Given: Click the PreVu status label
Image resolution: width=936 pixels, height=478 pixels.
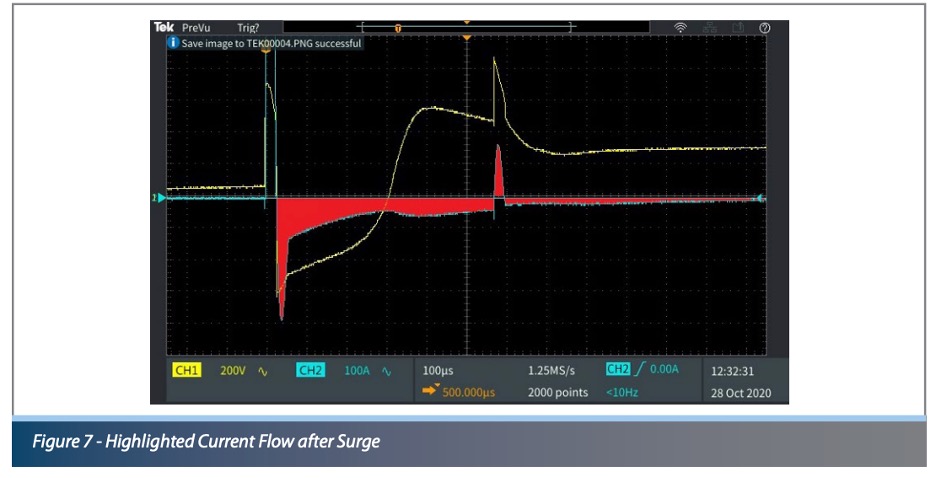Looking at the screenshot, I should (196, 29).
